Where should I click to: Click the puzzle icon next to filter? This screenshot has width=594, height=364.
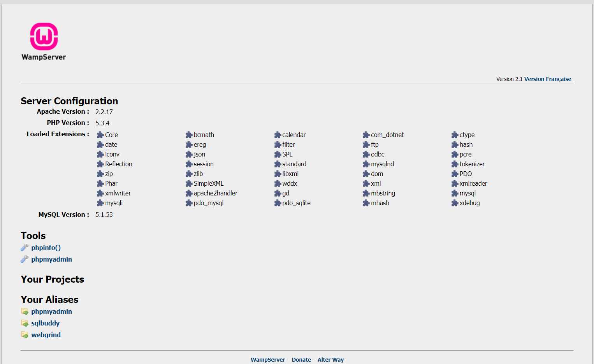coord(278,144)
